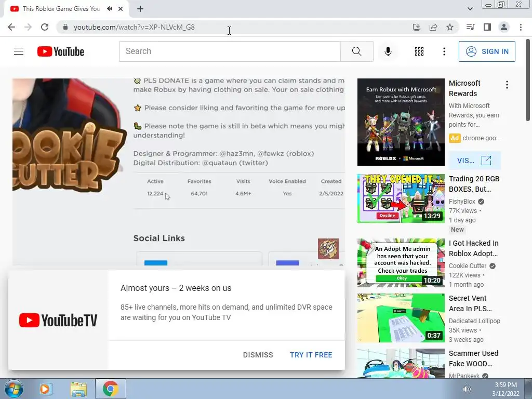Open the Microsoft Rewards ad title
Screen dimensions: 532x399
(464, 88)
